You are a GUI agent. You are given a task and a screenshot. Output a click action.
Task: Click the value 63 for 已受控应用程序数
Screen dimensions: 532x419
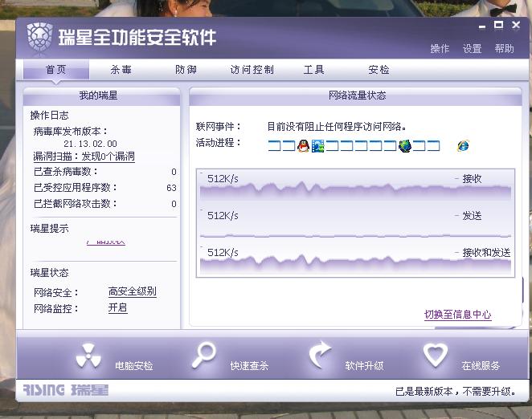coord(172,188)
